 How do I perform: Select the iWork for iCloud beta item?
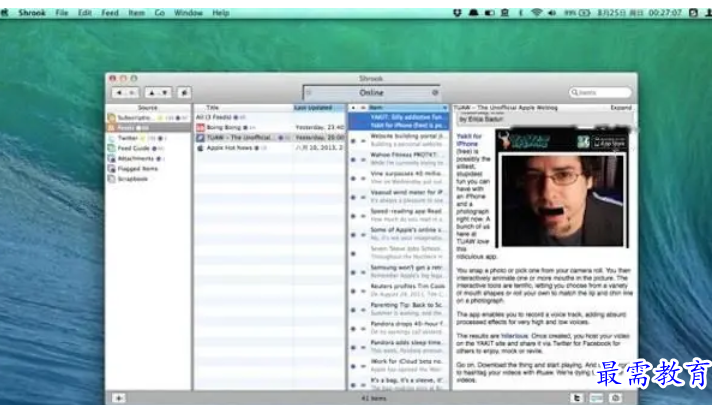398,366
